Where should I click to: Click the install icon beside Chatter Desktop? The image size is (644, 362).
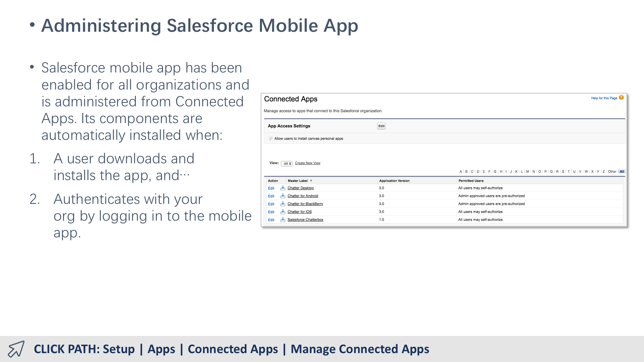[x=283, y=188]
